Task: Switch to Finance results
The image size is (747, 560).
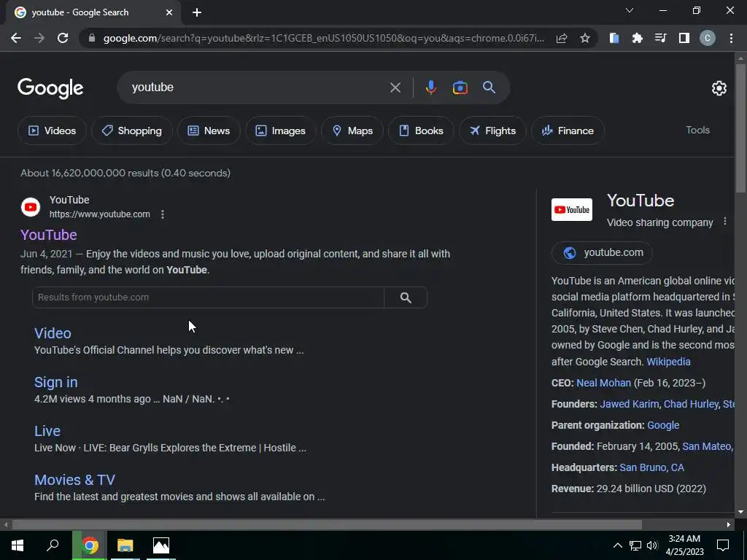Action: (x=568, y=131)
